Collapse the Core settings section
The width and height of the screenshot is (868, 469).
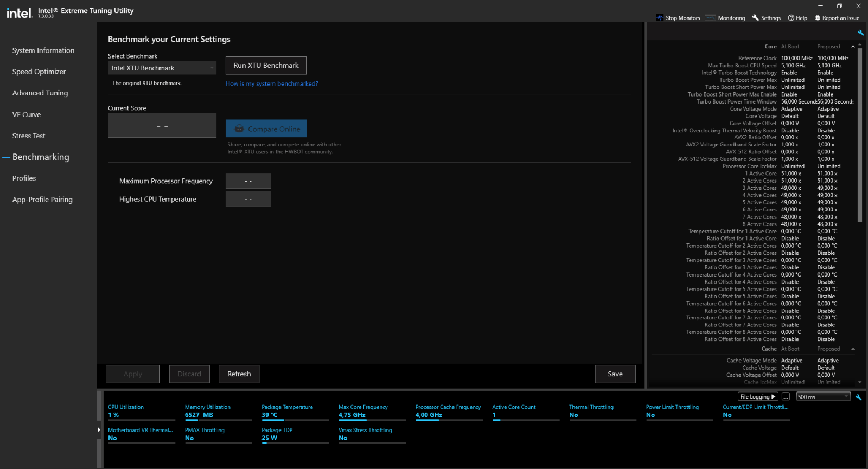pos(853,47)
